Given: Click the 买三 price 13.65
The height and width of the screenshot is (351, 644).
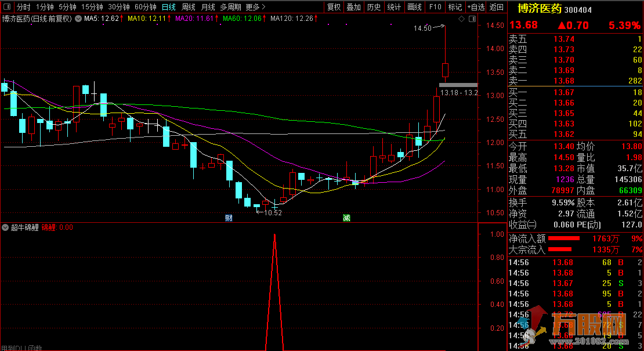Looking at the screenshot, I should pos(564,113).
